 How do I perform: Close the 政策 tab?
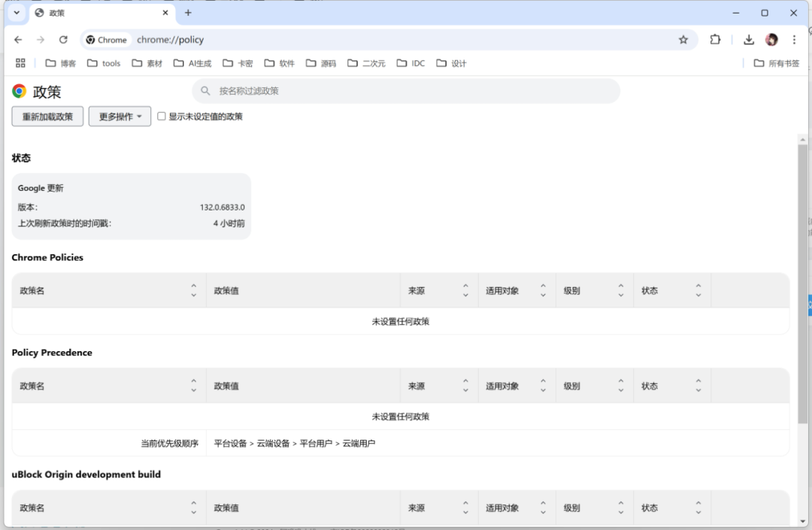pyautogui.click(x=165, y=13)
